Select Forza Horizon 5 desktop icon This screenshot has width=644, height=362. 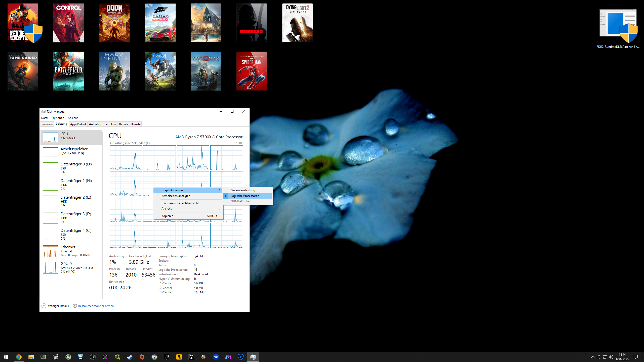pos(160,23)
